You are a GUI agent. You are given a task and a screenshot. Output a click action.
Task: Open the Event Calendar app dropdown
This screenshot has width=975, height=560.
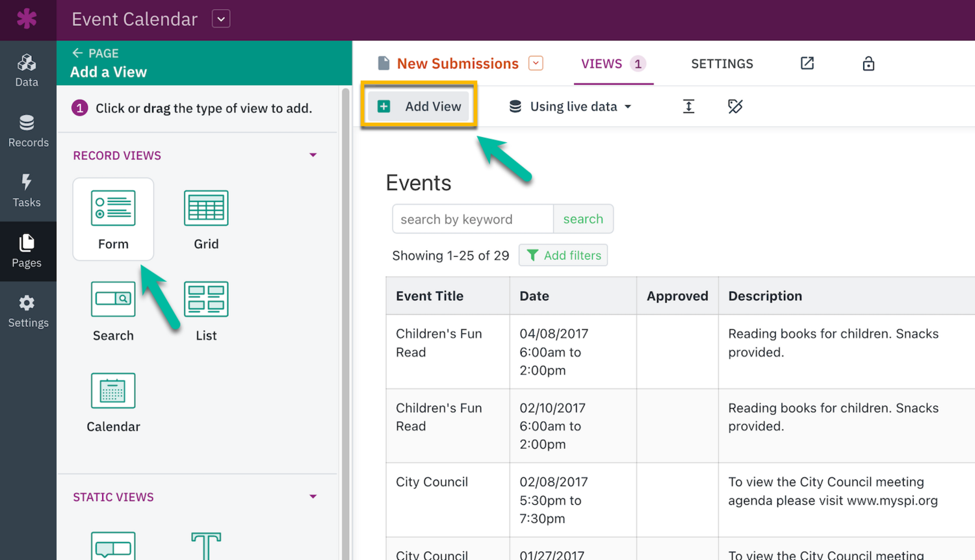(x=221, y=19)
